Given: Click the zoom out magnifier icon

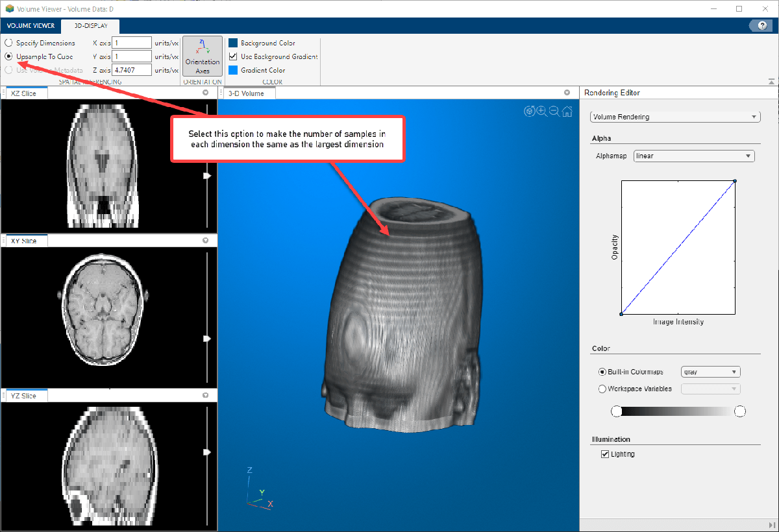Looking at the screenshot, I should 554,111.
